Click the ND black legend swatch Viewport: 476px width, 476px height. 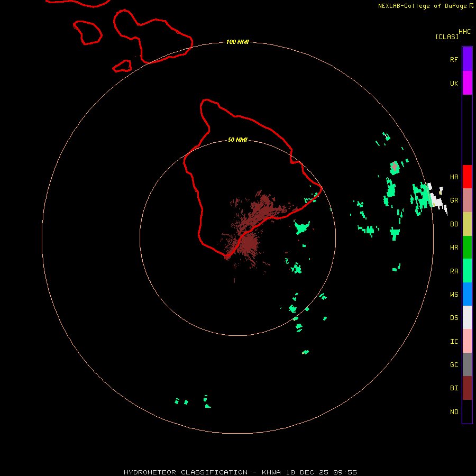[467, 411]
